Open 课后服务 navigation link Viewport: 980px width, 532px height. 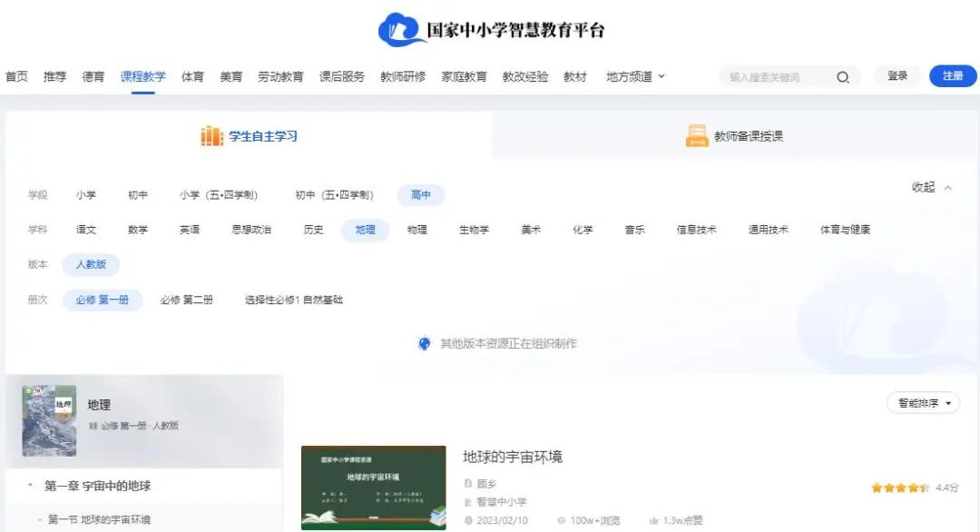[x=342, y=76]
